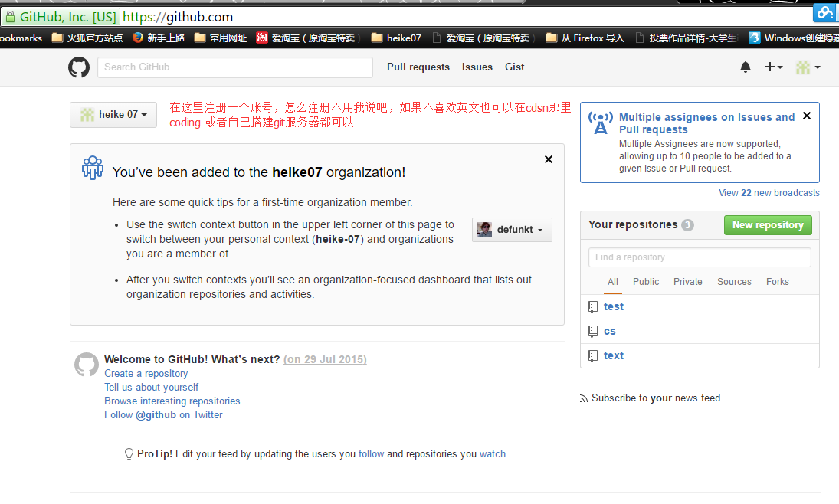This screenshot has width=839, height=504.
Task: Focus the Search GitHub field
Action: pos(235,67)
